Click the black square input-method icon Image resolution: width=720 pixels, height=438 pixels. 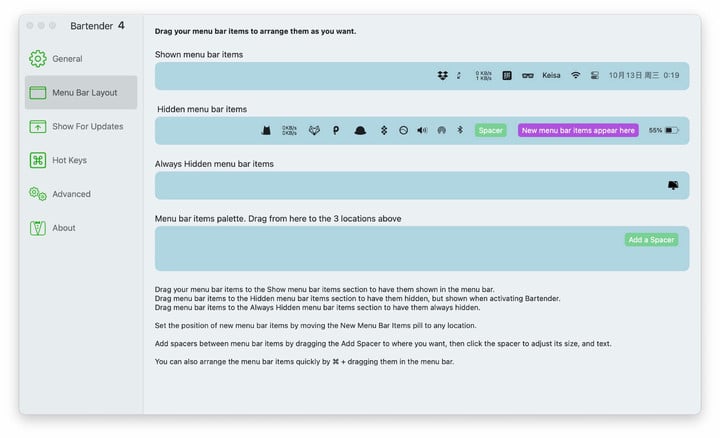tap(507, 75)
